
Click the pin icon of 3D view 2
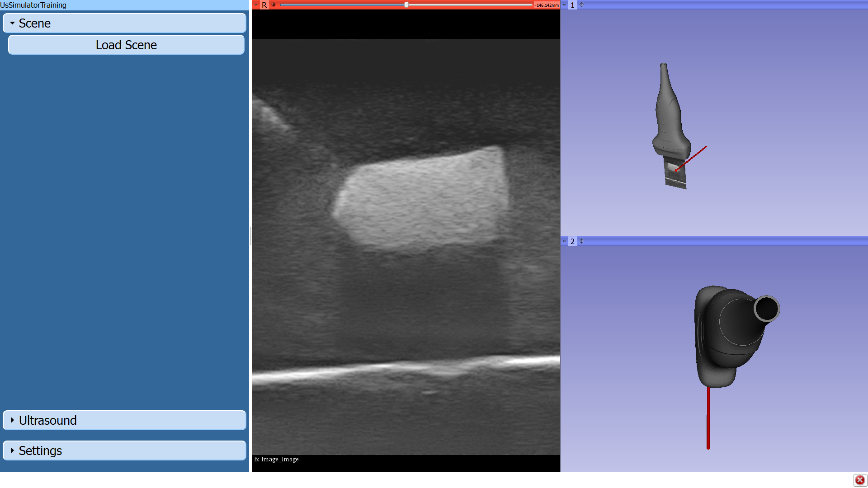[564, 241]
